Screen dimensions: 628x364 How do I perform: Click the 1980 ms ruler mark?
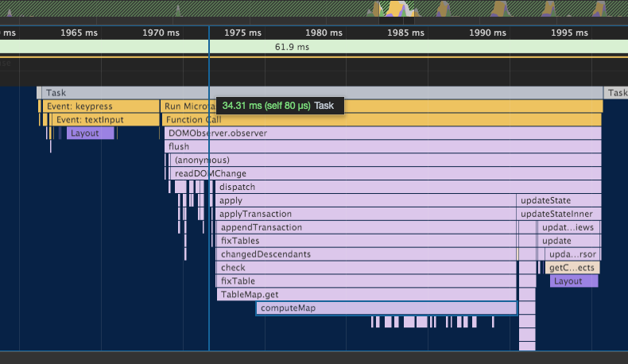pyautogui.click(x=324, y=33)
